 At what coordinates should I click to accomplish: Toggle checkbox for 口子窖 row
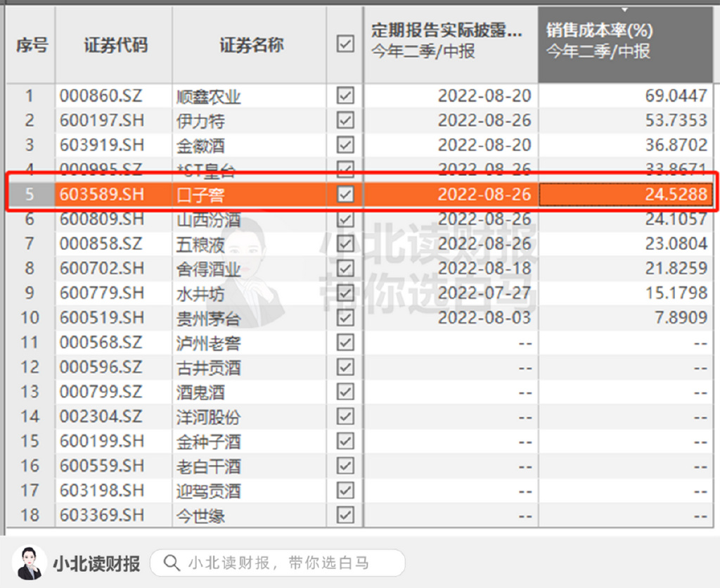point(345,194)
